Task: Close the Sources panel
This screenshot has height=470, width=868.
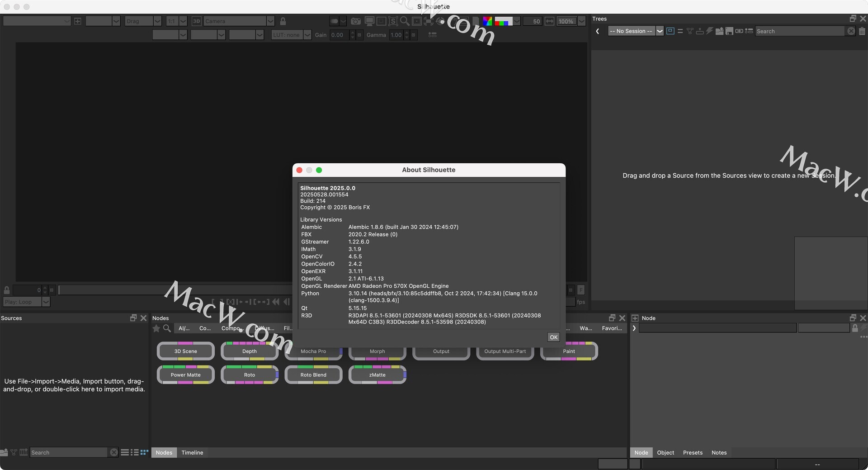Action: pos(144,318)
